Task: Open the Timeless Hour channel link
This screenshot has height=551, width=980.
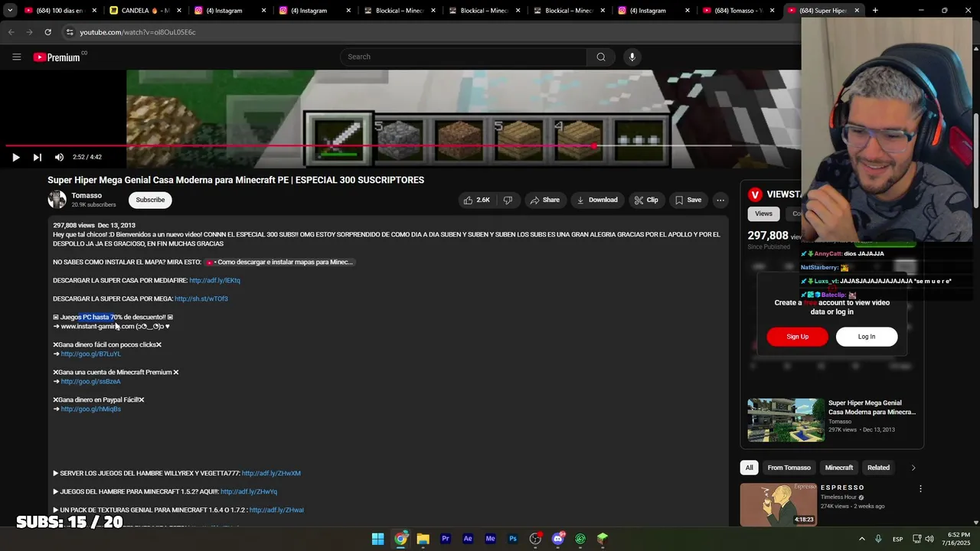Action: coord(839,497)
